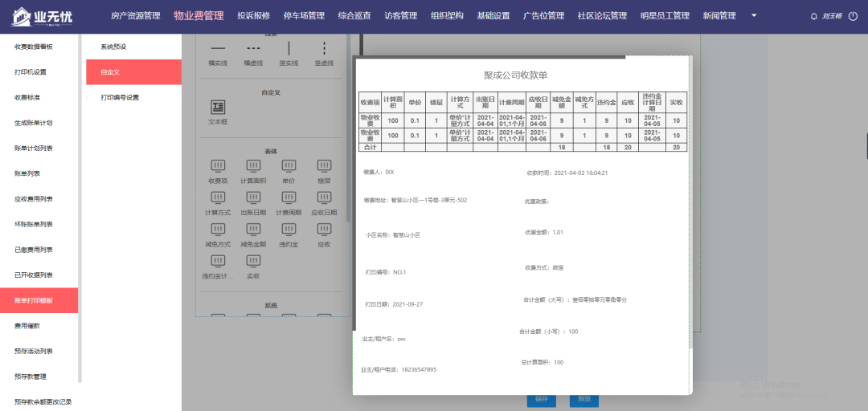
Task: Click the left sidebar vertical scrollbar
Action: tap(80, 209)
